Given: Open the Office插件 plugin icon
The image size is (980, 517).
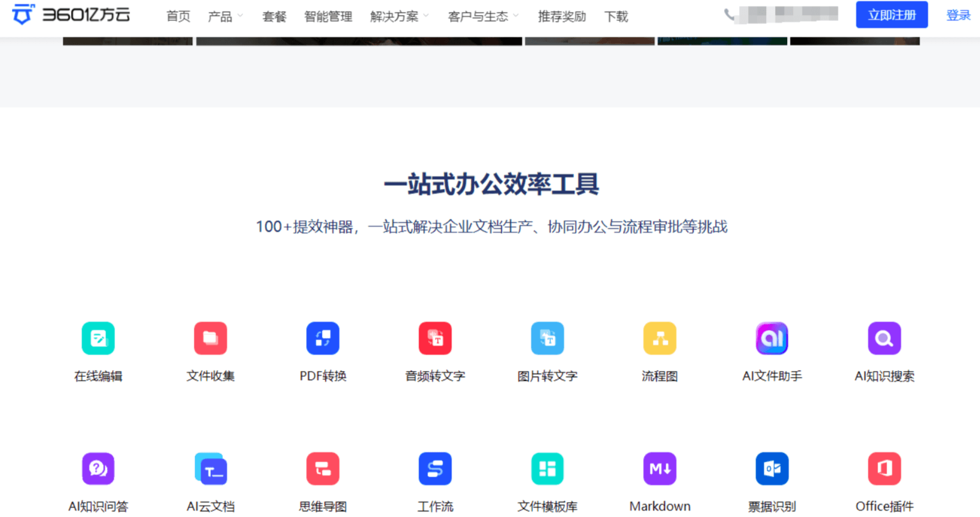Looking at the screenshot, I should coord(884,468).
